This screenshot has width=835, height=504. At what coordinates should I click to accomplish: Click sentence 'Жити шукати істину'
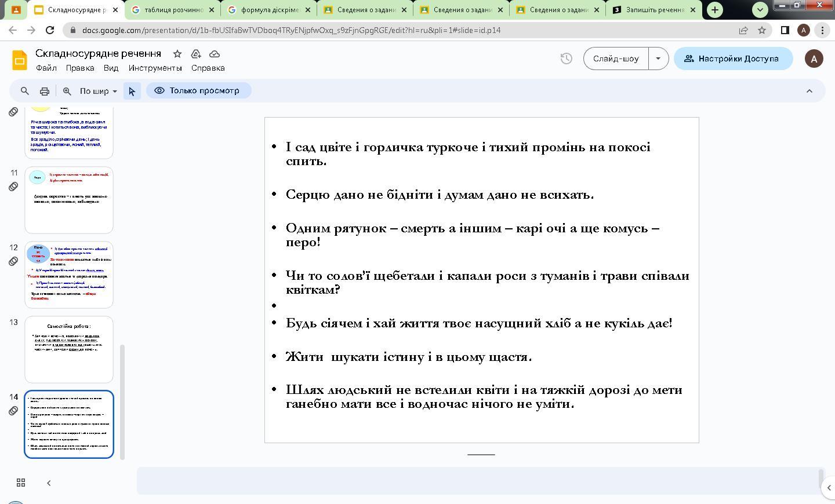[409, 357]
